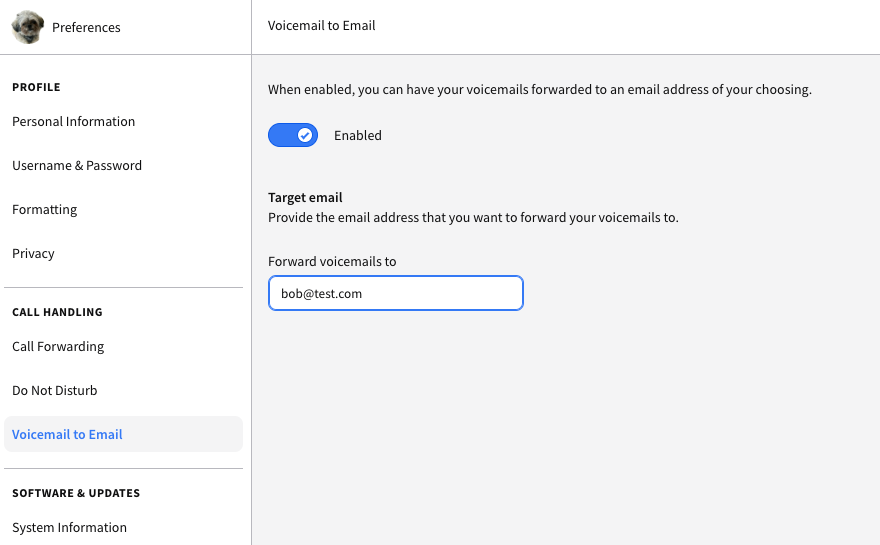Disable the voicemail to email toggle
This screenshot has height=545, width=880.
(293, 135)
